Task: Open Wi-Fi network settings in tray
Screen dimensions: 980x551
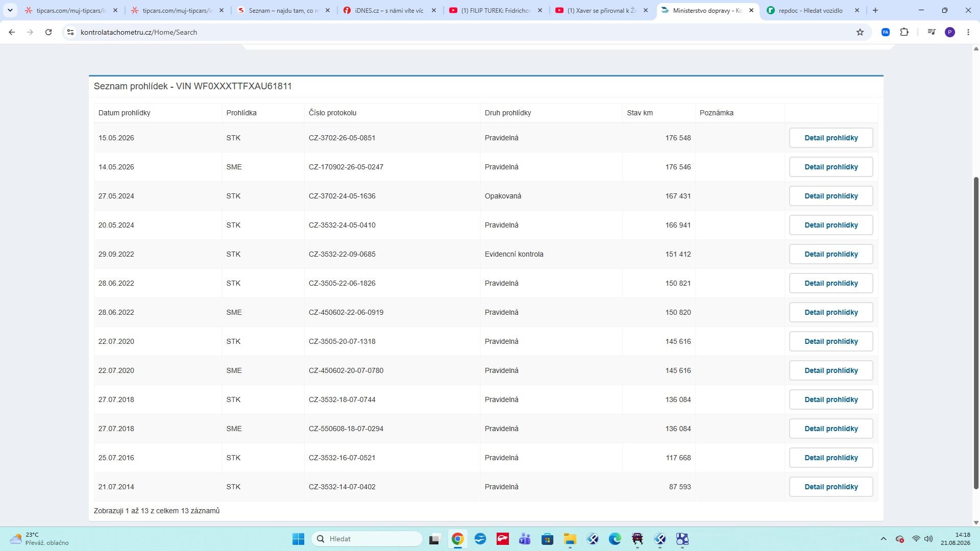Action: tap(916, 539)
